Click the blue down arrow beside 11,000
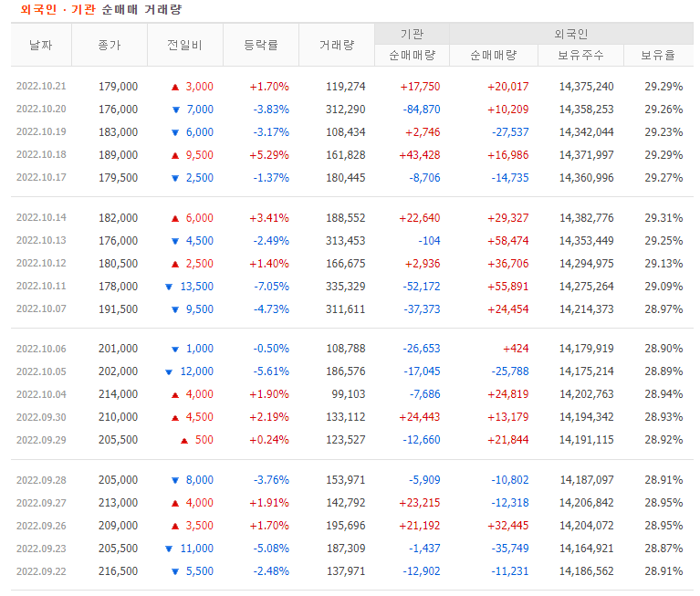The height and width of the screenshot is (596, 700). (x=169, y=549)
